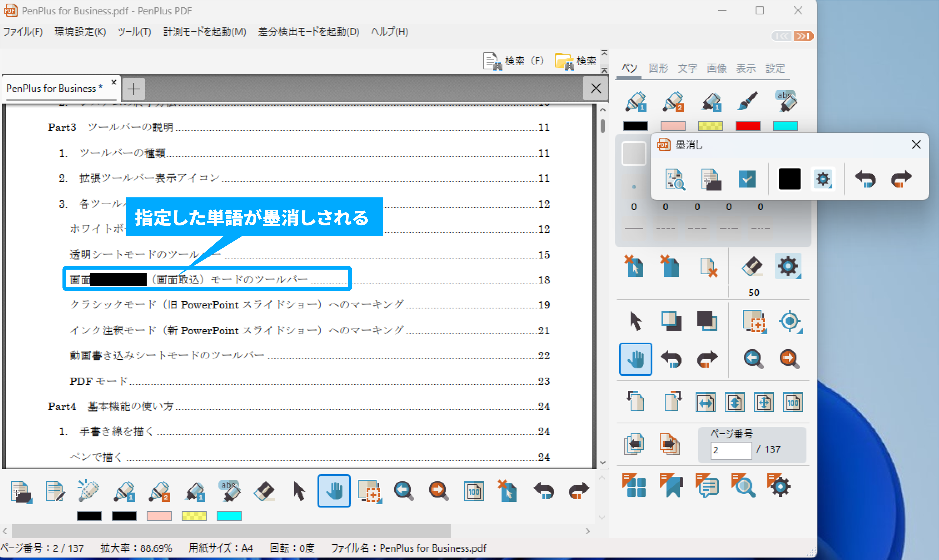Switch to the 設定 tab
Image resolution: width=939 pixels, height=560 pixels.
(775, 68)
